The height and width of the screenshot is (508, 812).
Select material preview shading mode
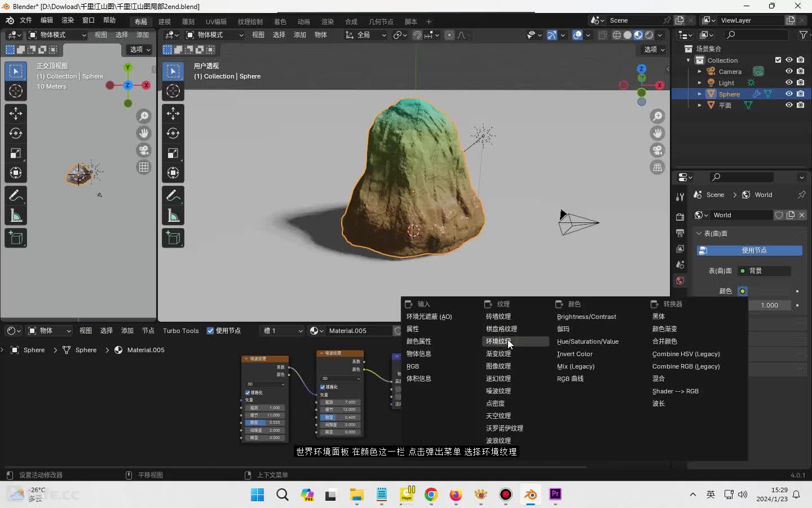click(x=638, y=35)
